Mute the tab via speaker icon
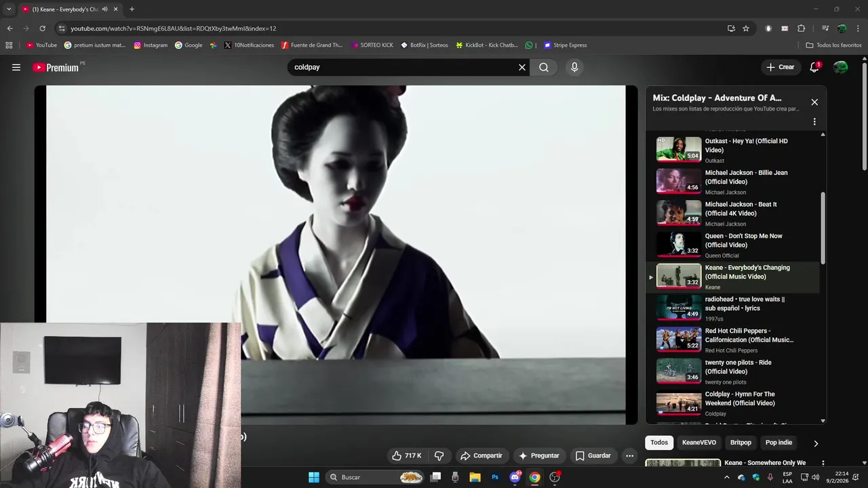The height and width of the screenshot is (488, 868). 104,9
